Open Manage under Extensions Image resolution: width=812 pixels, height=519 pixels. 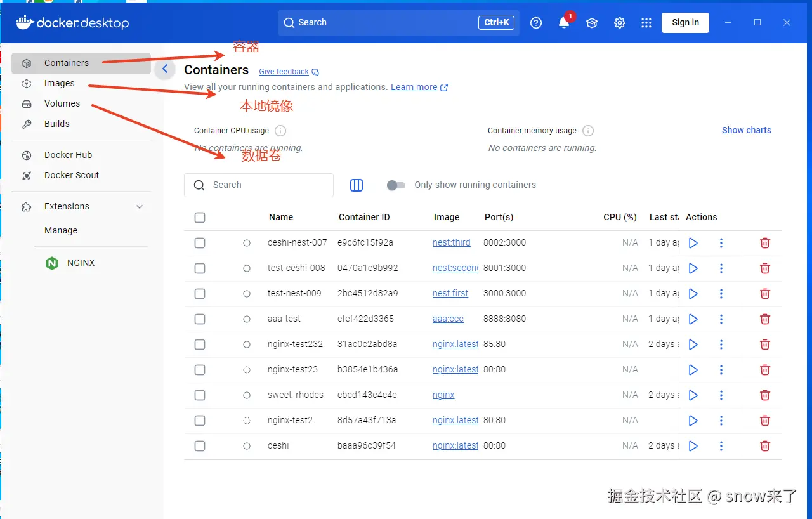(x=61, y=231)
